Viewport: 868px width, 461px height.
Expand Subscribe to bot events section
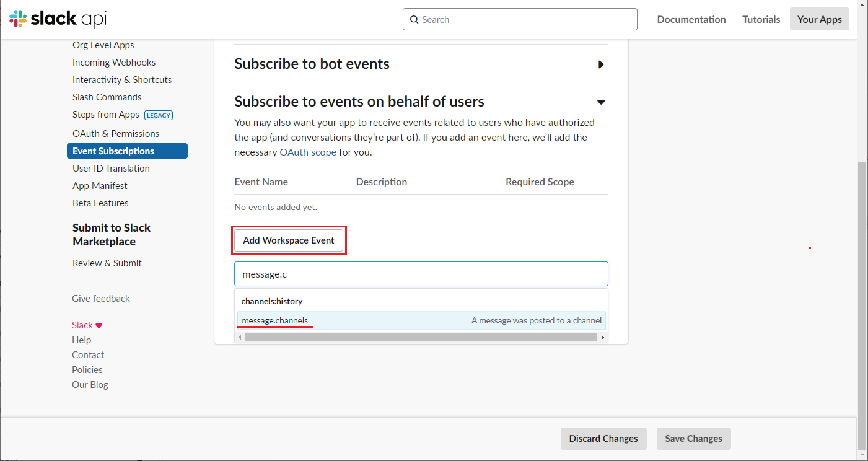click(x=600, y=64)
